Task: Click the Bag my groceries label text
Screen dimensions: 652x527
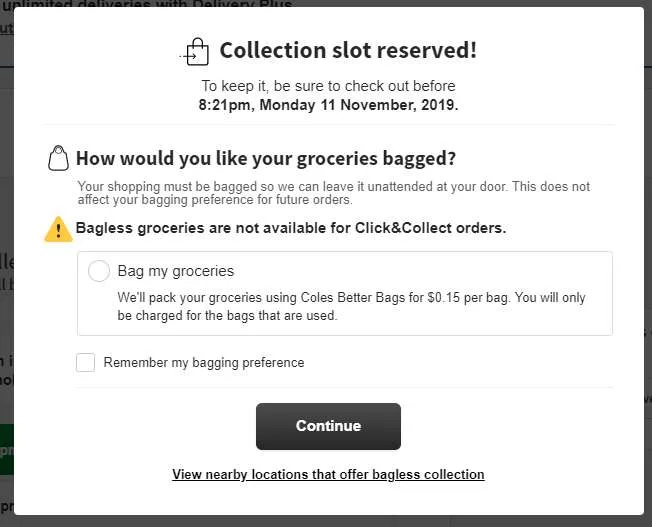Action: click(176, 271)
